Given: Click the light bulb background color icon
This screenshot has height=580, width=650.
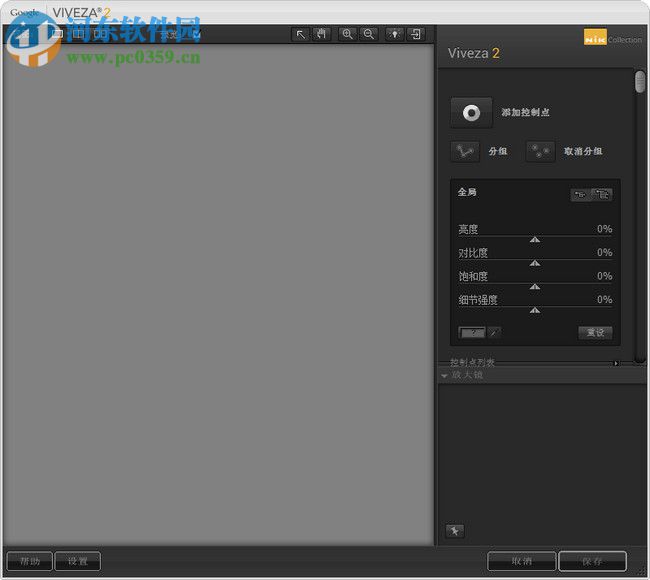Looking at the screenshot, I should pos(394,34).
